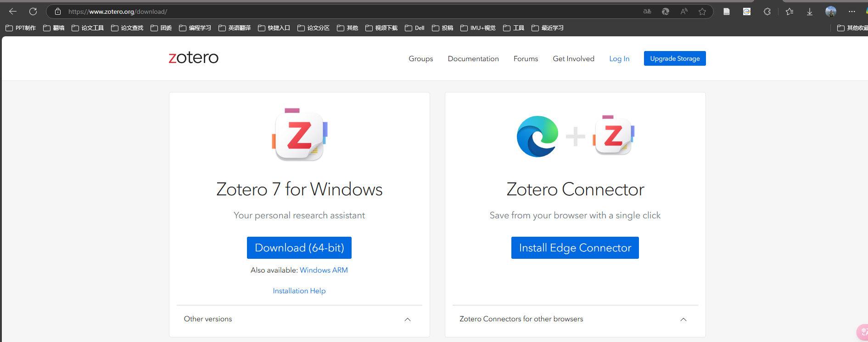This screenshot has height=342, width=868.
Task: Open the Windows ARM download link
Action: 324,270
